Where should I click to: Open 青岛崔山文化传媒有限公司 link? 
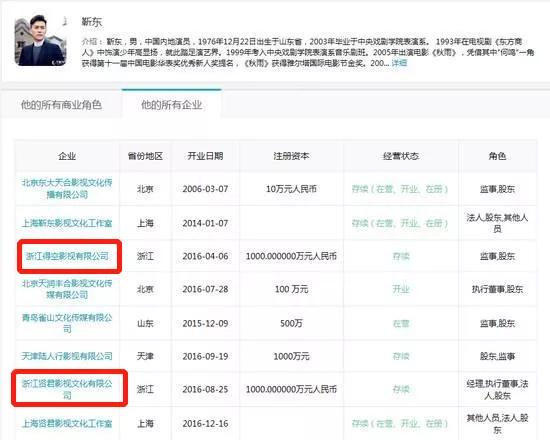click(67, 323)
